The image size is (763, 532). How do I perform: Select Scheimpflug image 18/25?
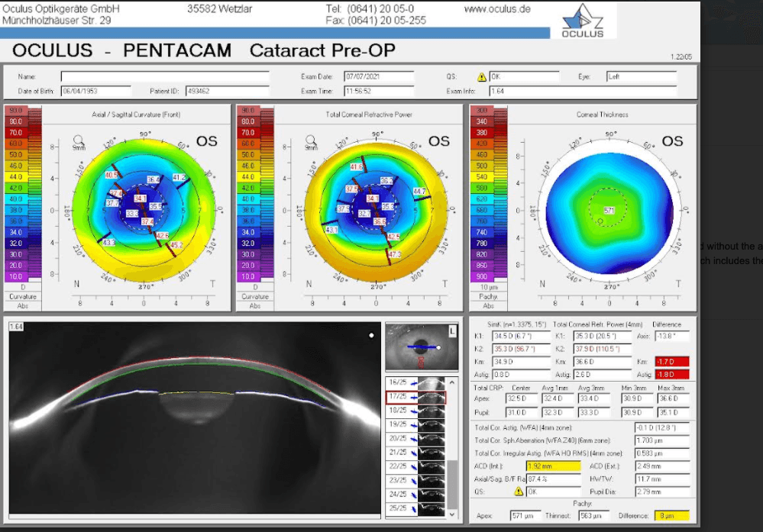tap(415, 411)
